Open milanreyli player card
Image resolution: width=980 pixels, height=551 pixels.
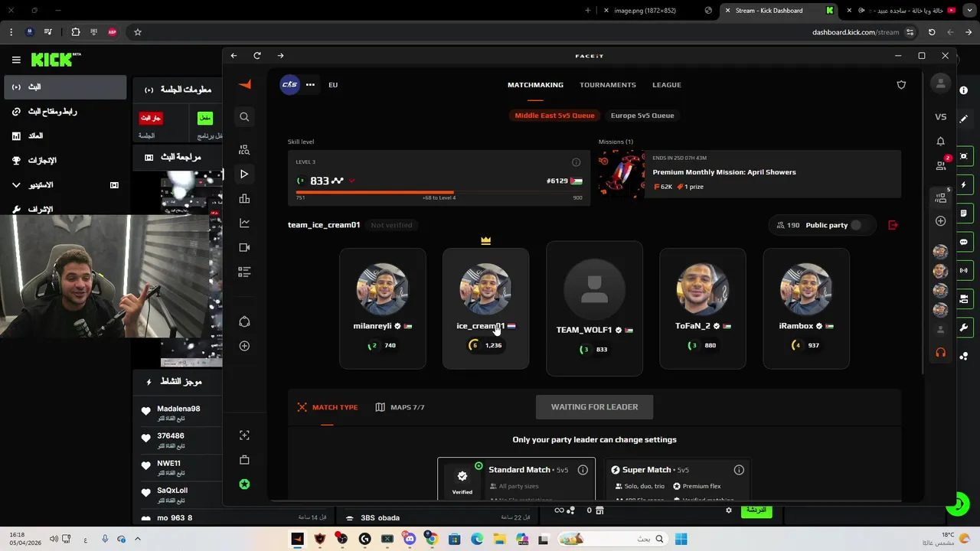click(x=382, y=308)
